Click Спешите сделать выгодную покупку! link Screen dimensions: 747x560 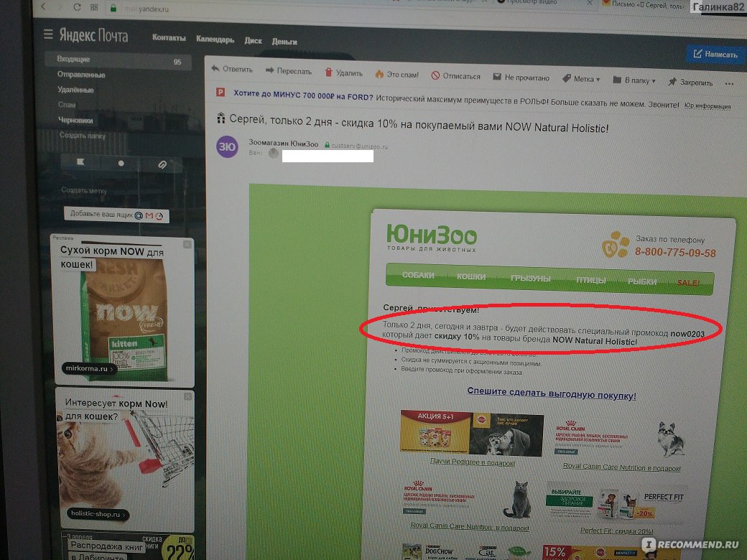(x=551, y=393)
